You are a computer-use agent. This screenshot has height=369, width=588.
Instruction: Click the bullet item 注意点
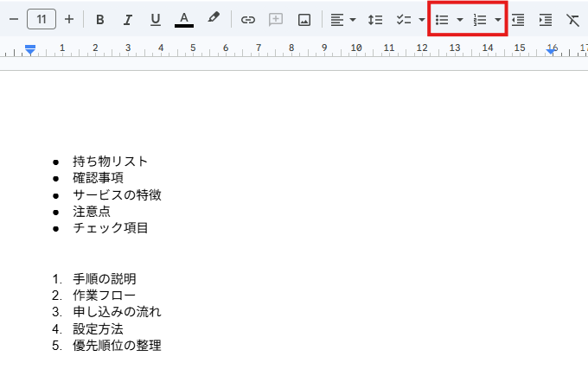(92, 212)
